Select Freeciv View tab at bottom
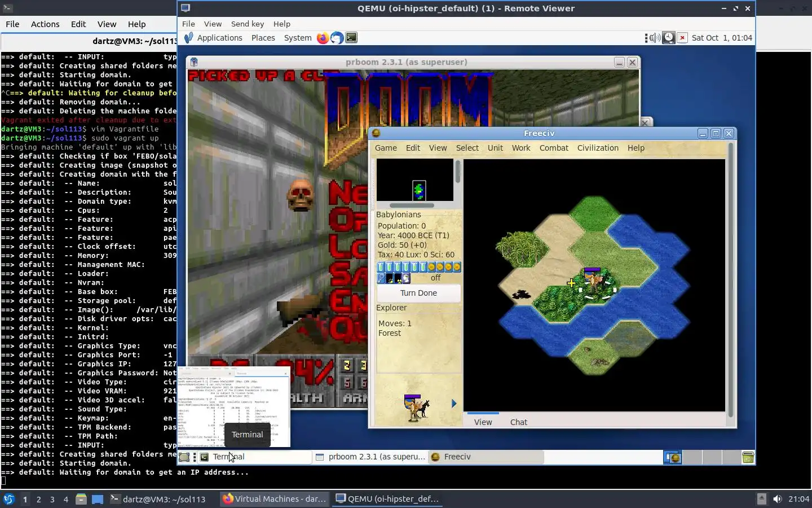 pos(483,422)
